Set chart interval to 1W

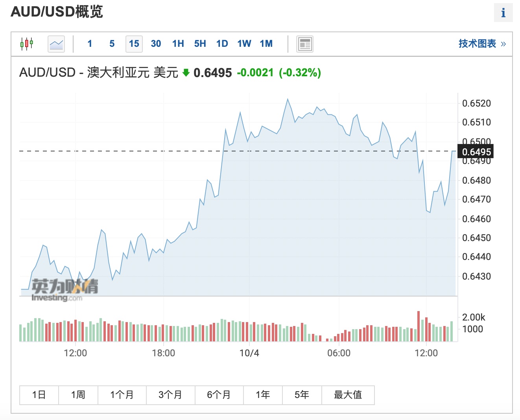pos(244,44)
